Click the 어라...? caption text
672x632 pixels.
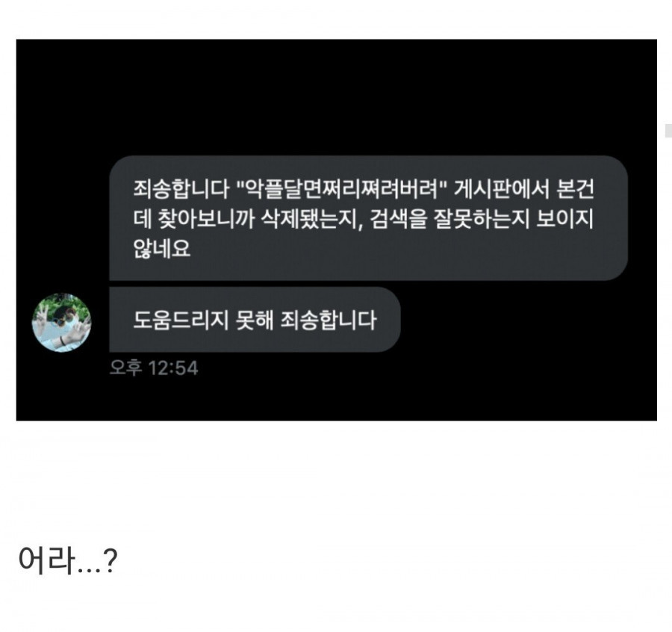click(x=68, y=560)
